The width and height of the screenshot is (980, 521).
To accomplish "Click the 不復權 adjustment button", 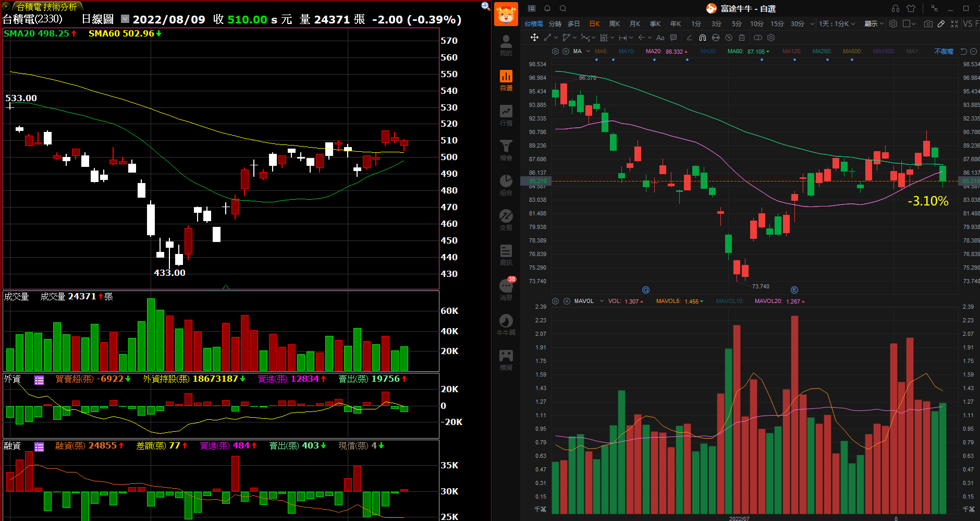I will click(944, 51).
